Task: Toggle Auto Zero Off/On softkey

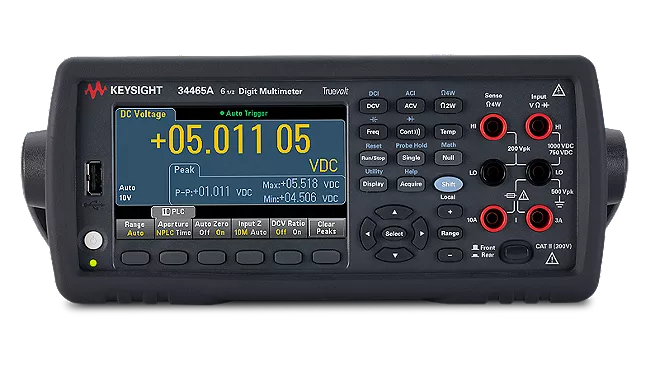Action: [212, 228]
